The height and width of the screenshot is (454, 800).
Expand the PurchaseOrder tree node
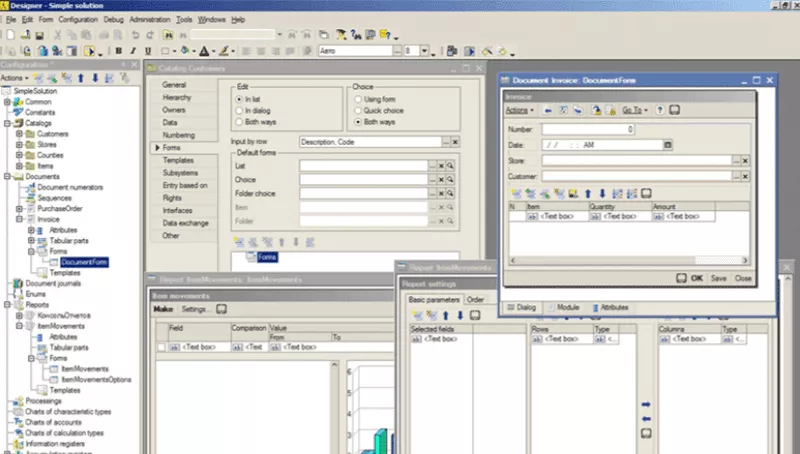19,209
